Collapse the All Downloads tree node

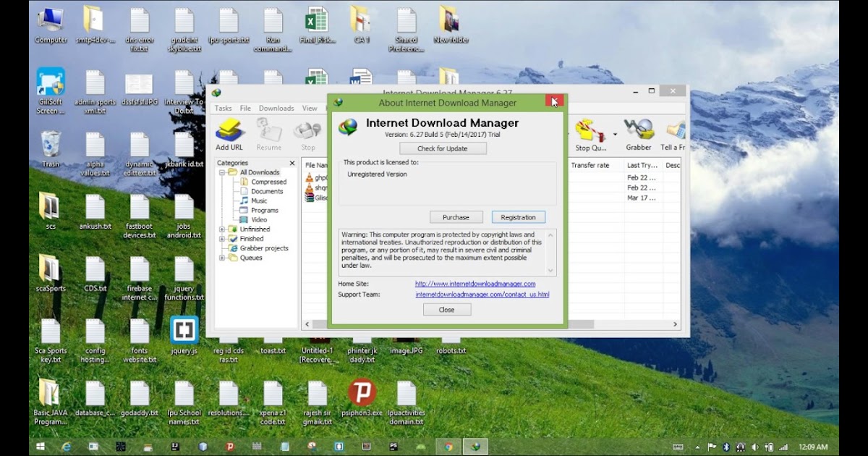[x=222, y=172]
